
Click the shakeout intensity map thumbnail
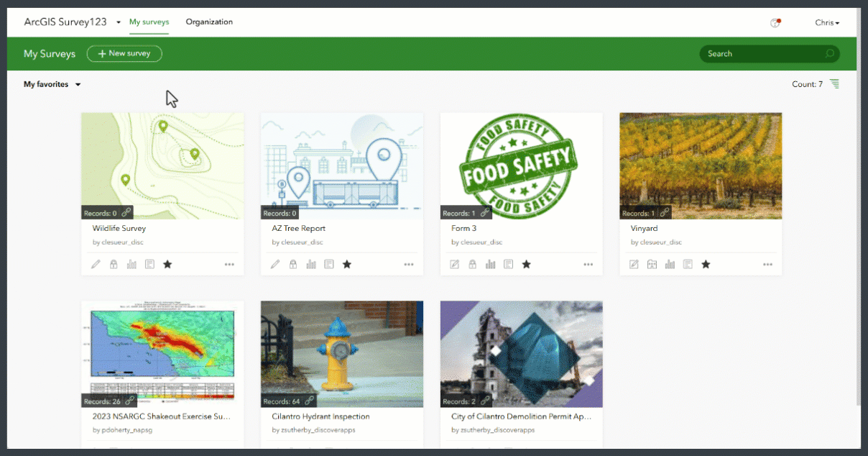tap(162, 355)
